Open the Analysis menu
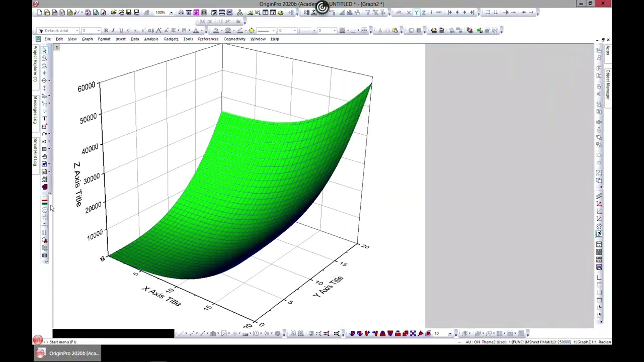Viewport: 644px width, 362px height. tap(151, 39)
